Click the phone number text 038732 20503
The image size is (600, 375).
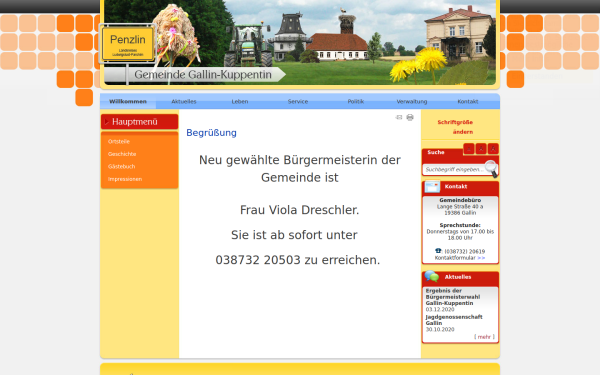tap(258, 260)
